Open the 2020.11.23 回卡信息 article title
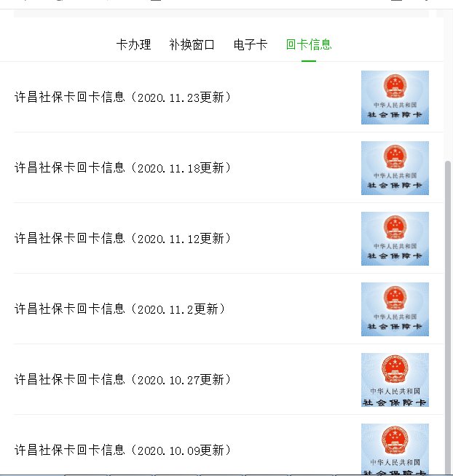Screen dimensions: 453x476 (x=123, y=98)
